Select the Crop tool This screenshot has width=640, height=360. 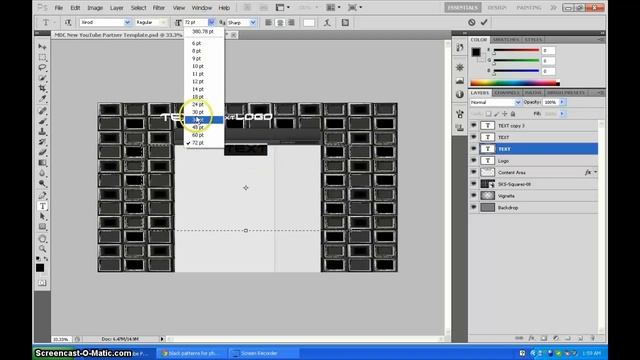click(x=42, y=88)
